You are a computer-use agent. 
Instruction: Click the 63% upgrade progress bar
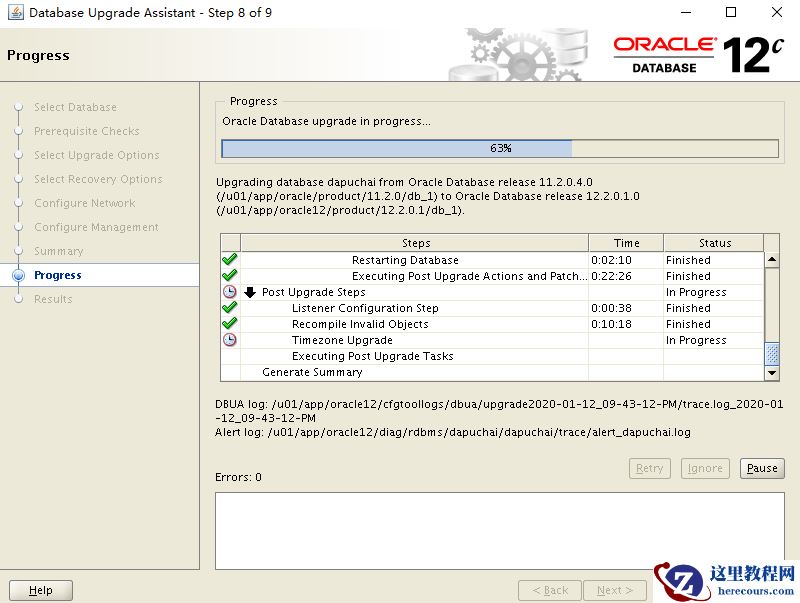[x=500, y=148]
